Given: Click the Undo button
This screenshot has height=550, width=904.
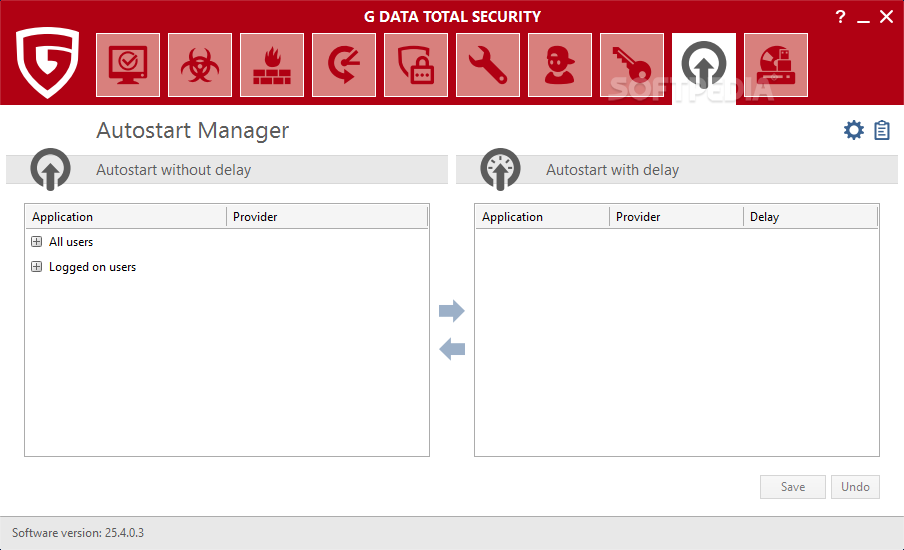Looking at the screenshot, I should (x=855, y=487).
